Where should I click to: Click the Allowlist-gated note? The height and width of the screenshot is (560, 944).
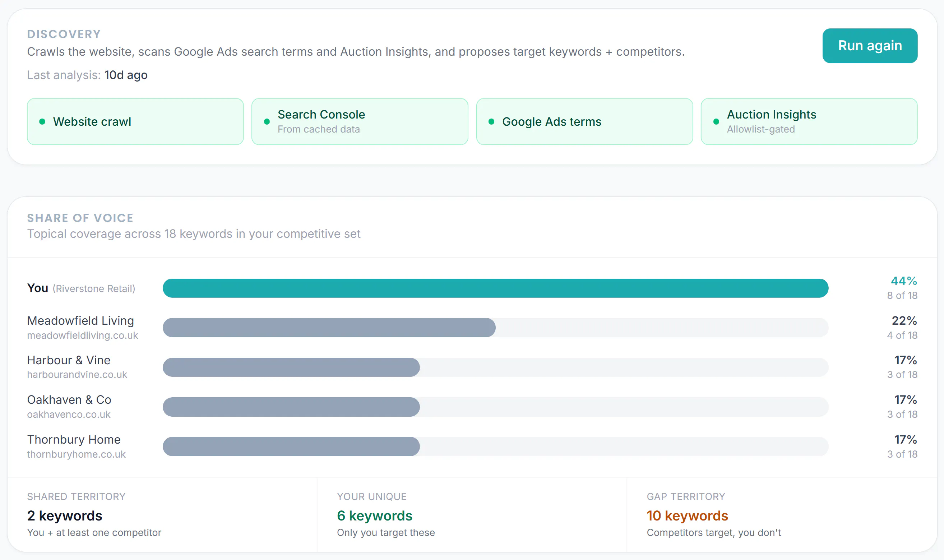coord(761,129)
